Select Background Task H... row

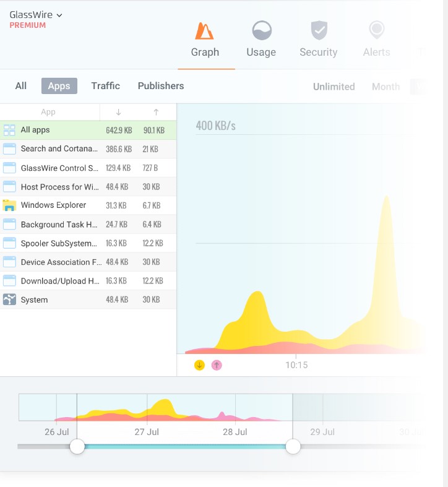click(x=88, y=224)
